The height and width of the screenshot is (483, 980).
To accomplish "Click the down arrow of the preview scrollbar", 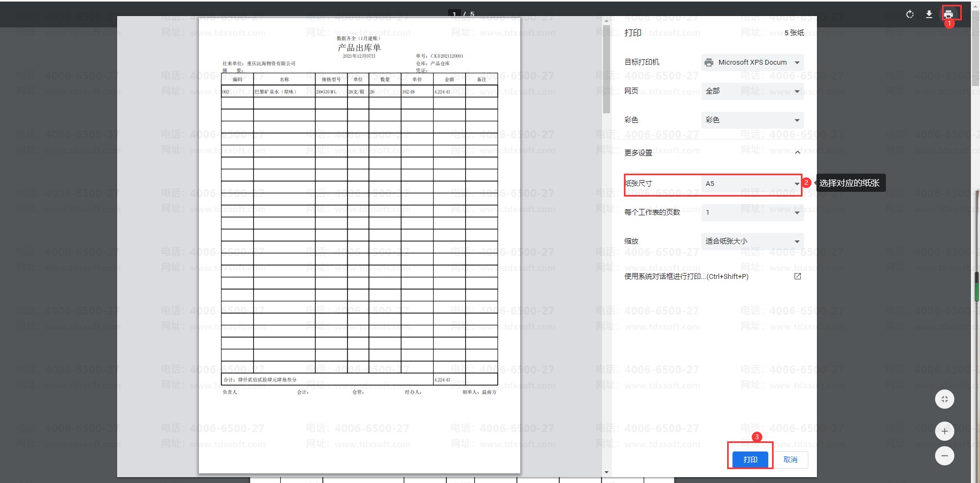I will [x=606, y=472].
